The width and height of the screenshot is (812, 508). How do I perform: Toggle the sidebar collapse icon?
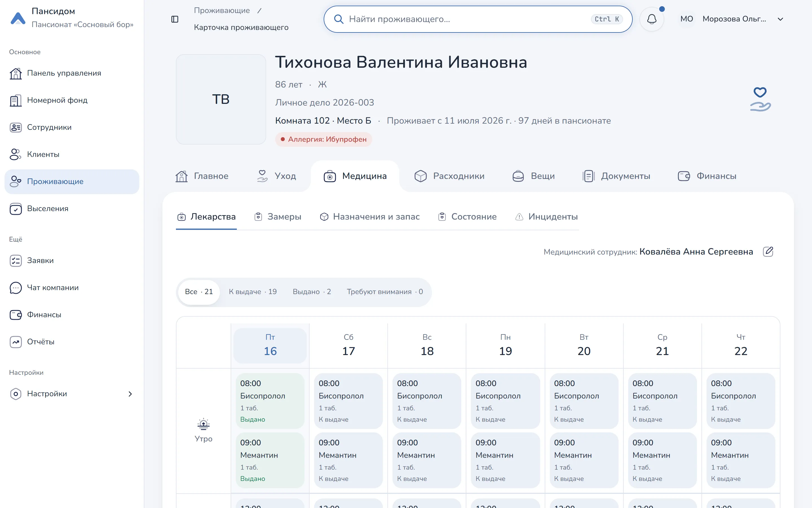click(x=175, y=19)
